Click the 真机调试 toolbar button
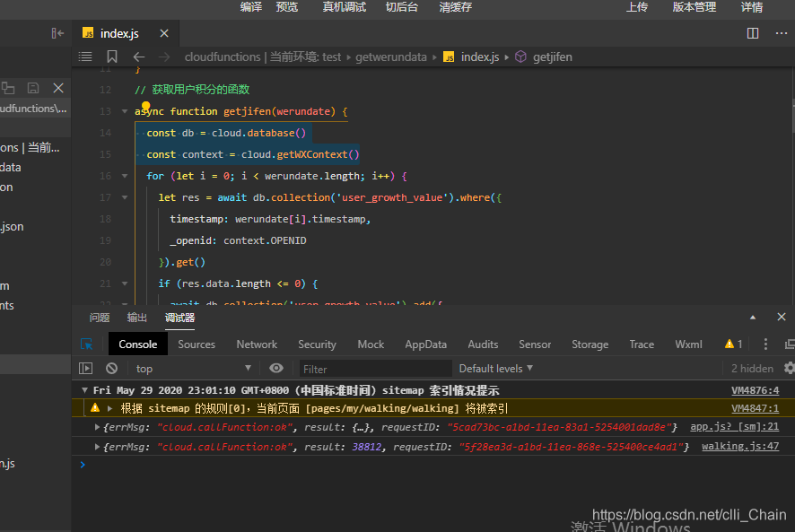The width and height of the screenshot is (795, 532). [x=345, y=7]
